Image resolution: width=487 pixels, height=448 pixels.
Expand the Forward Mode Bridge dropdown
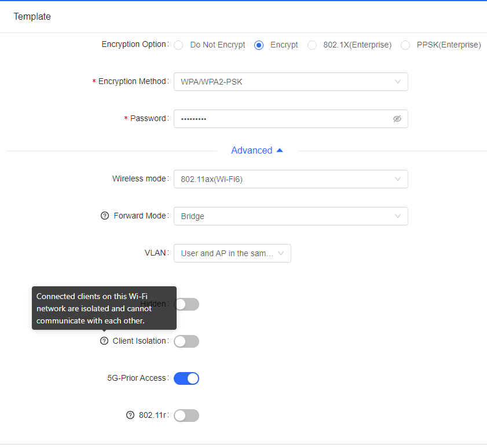(291, 216)
